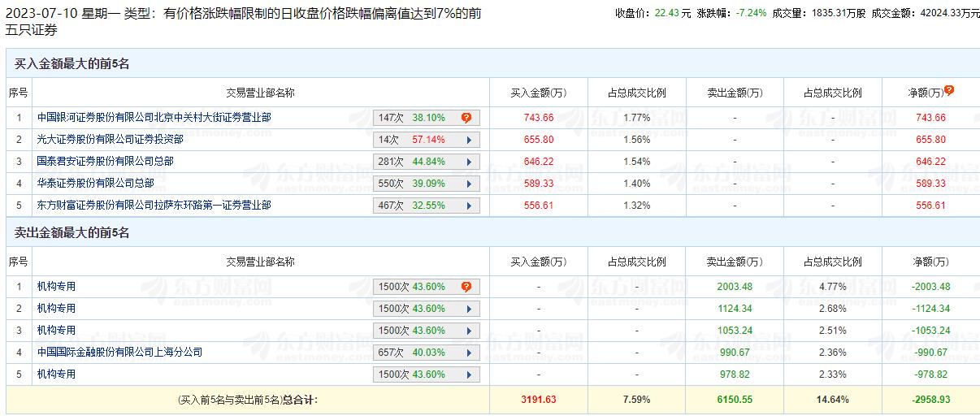This screenshot has width=980, height=420.
Task: Click 467次 32.55% stats box
Action: click(x=427, y=206)
